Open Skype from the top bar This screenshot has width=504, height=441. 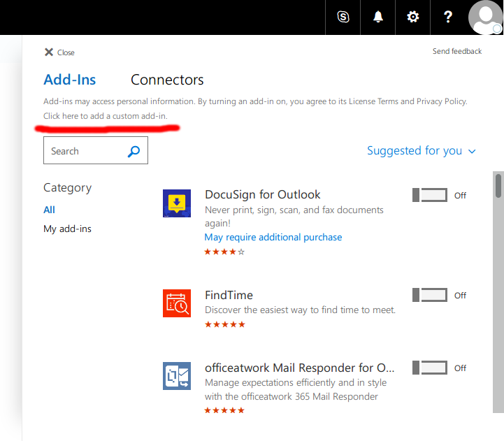(x=343, y=17)
